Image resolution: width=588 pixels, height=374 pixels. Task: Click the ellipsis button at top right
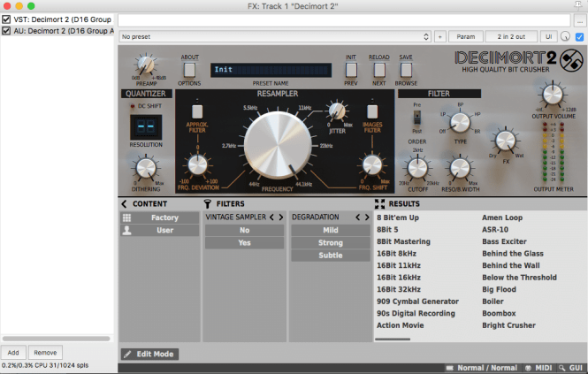pos(580,21)
